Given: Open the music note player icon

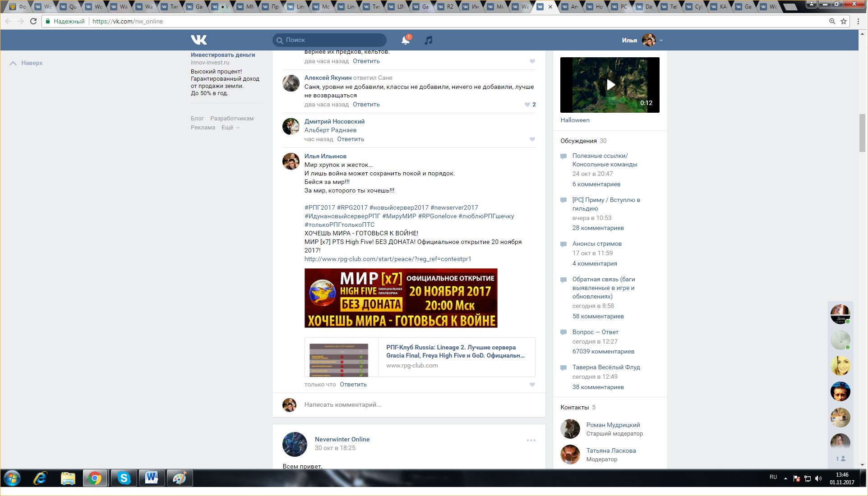Looking at the screenshot, I should click(428, 40).
